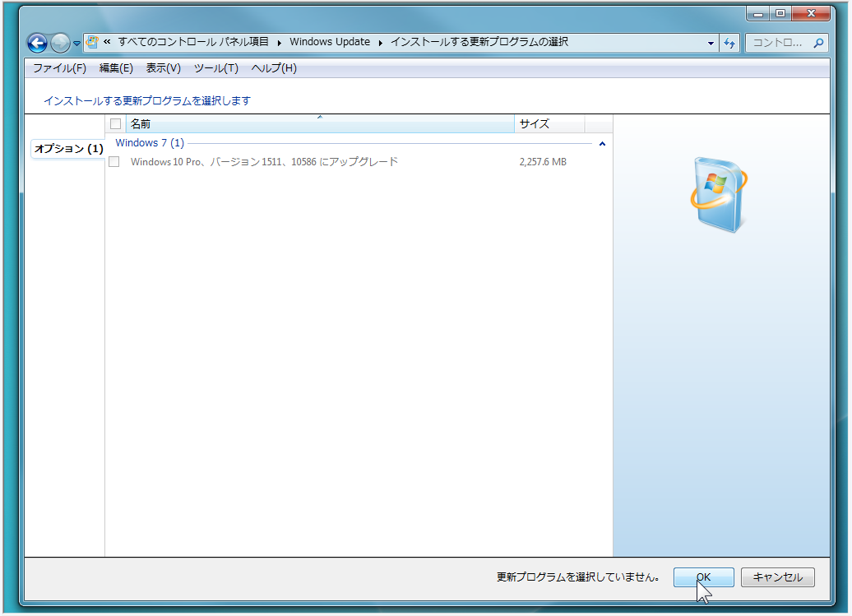Minimize the Windows Update window
The height and width of the screenshot is (616, 852).
pos(758,14)
